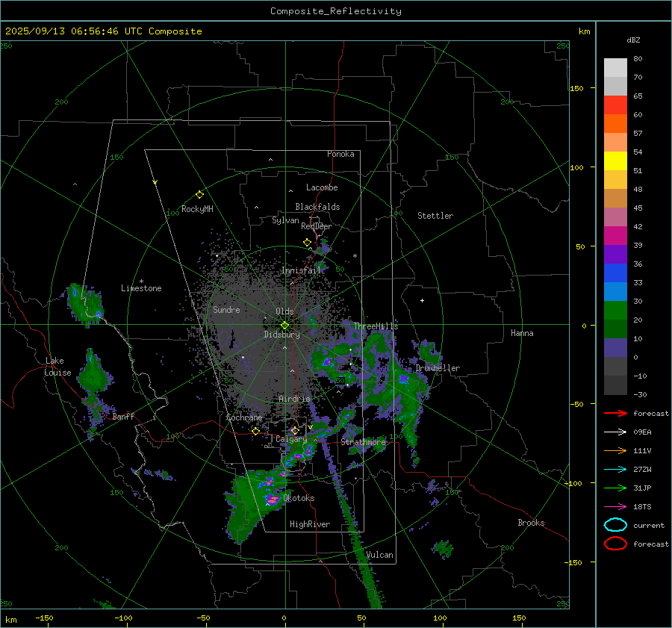The height and width of the screenshot is (628, 672).
Task: Click the dark orange swatch between 60 and 57
Action: tap(615, 124)
